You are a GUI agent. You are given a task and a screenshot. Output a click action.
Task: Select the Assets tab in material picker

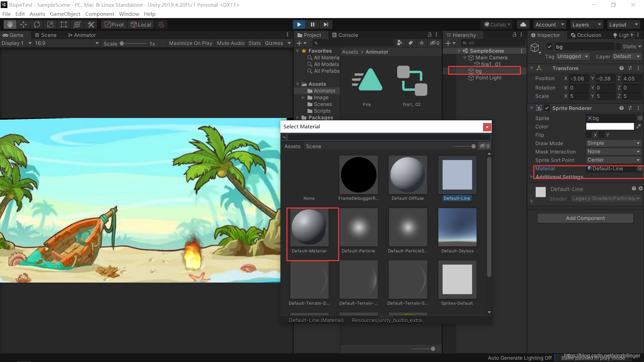click(291, 146)
